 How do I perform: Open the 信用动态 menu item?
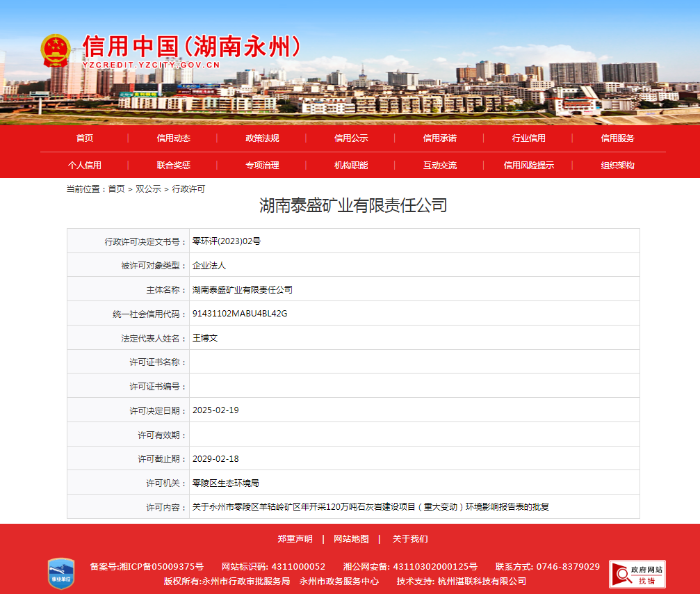[173, 138]
